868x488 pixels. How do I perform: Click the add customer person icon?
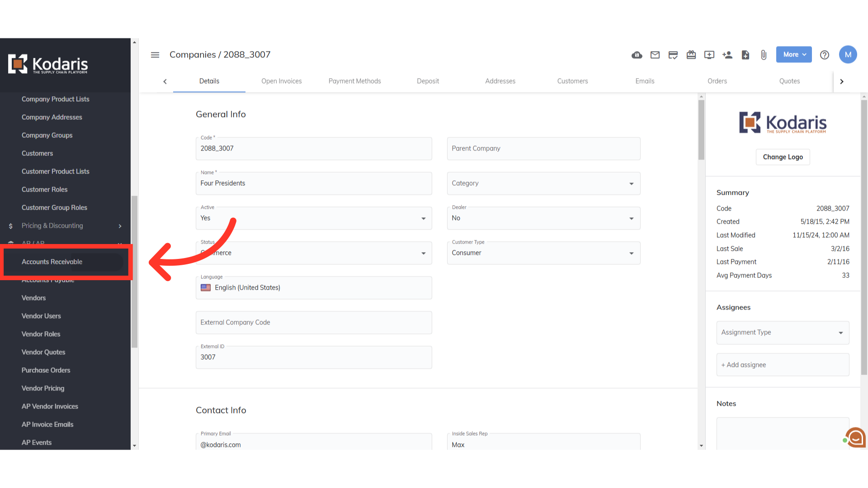(x=727, y=55)
